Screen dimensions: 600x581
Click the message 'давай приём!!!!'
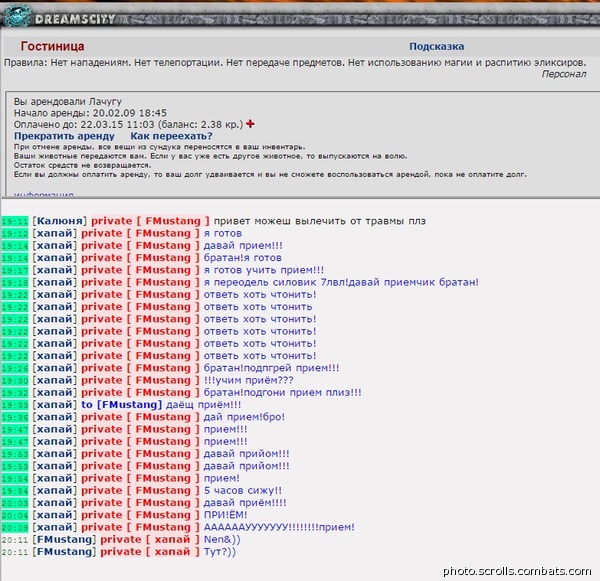(x=245, y=503)
